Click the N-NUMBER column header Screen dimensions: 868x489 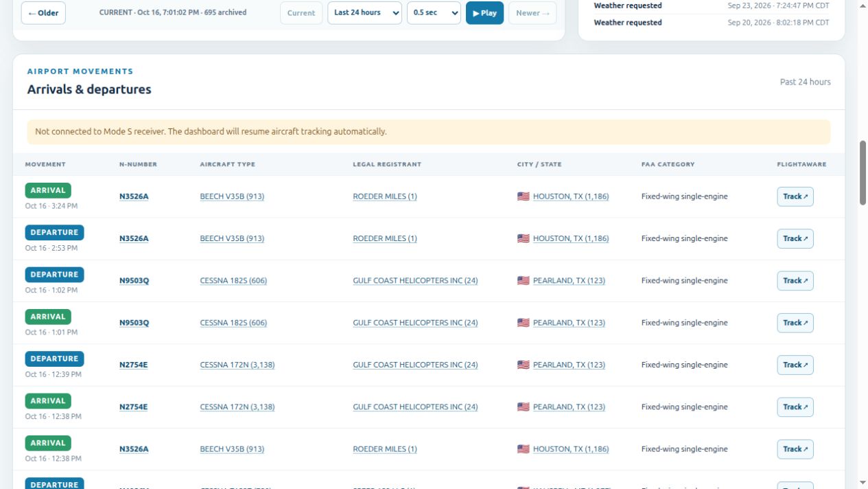coord(138,164)
